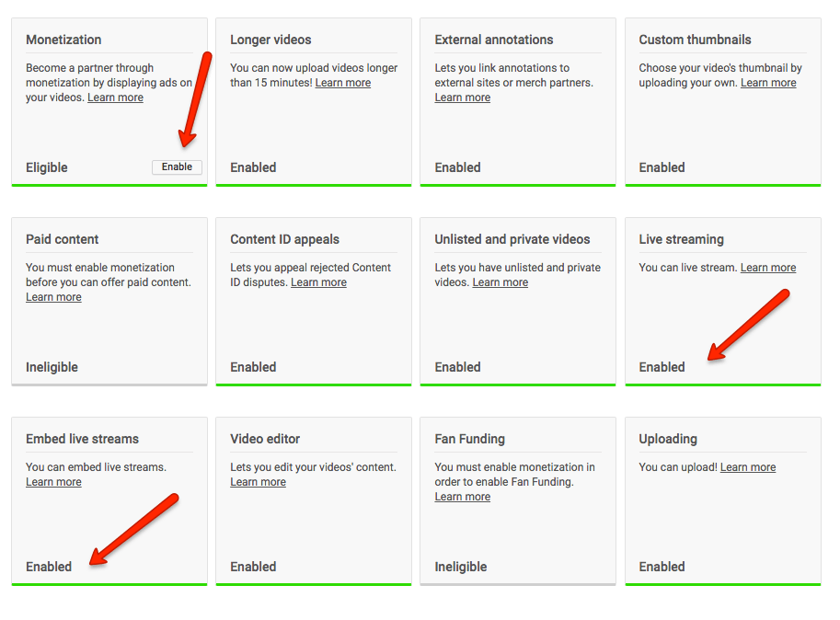Select the Monetization card title
The image size is (840, 620).
point(63,40)
